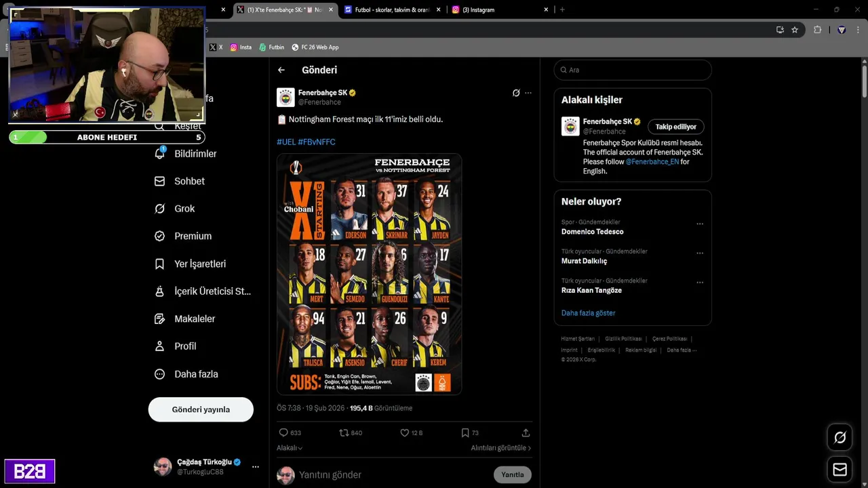Open floating messages envelope button
Screen dimensions: 868x488
click(x=840, y=470)
